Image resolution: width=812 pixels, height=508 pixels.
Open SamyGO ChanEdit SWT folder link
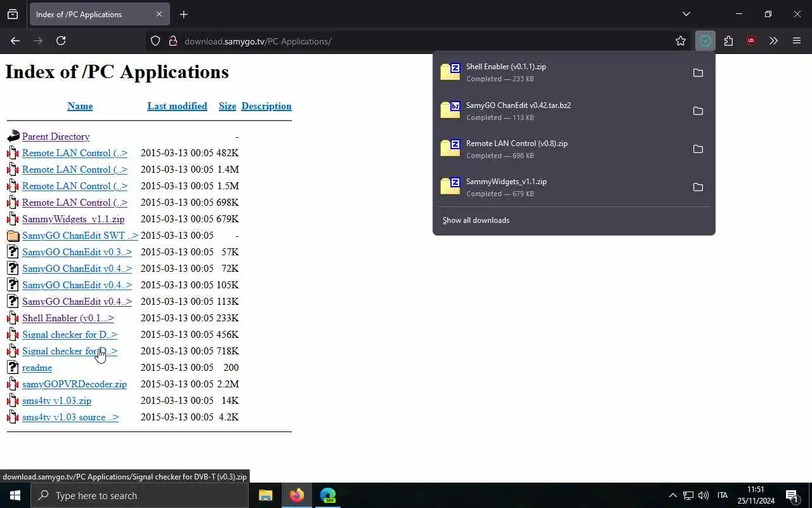click(x=80, y=236)
